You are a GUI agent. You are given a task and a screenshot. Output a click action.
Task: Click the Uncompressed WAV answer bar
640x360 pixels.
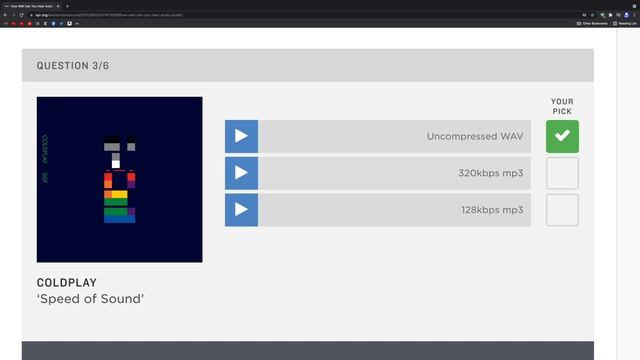click(x=394, y=136)
